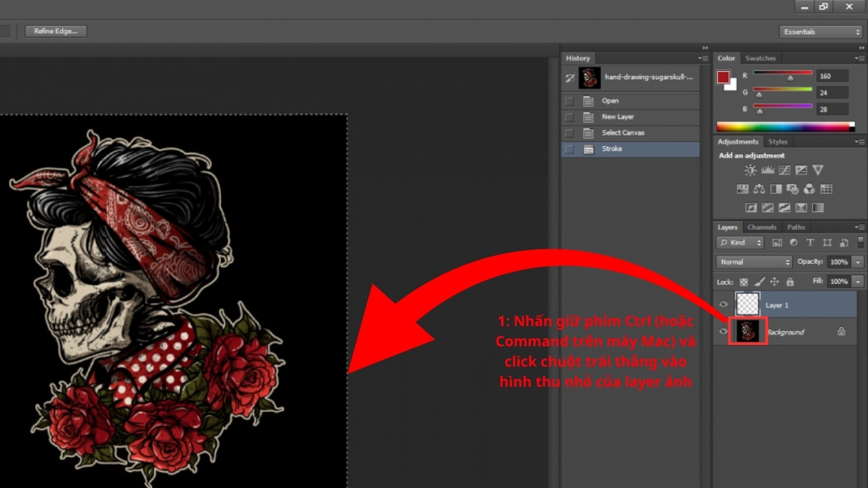The width and height of the screenshot is (868, 488).
Task: Lock layer position with move icon
Action: click(x=775, y=281)
